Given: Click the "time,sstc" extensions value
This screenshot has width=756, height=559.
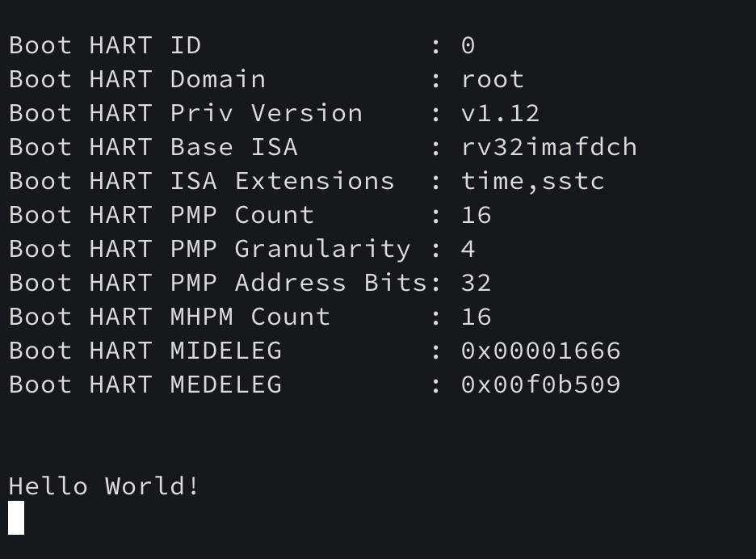Looking at the screenshot, I should [x=532, y=181].
